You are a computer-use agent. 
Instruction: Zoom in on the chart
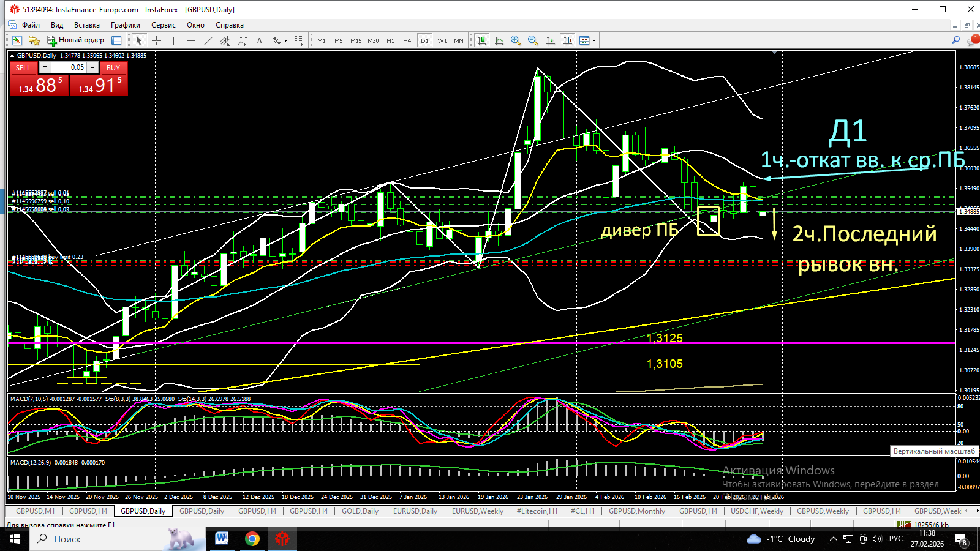point(516,40)
